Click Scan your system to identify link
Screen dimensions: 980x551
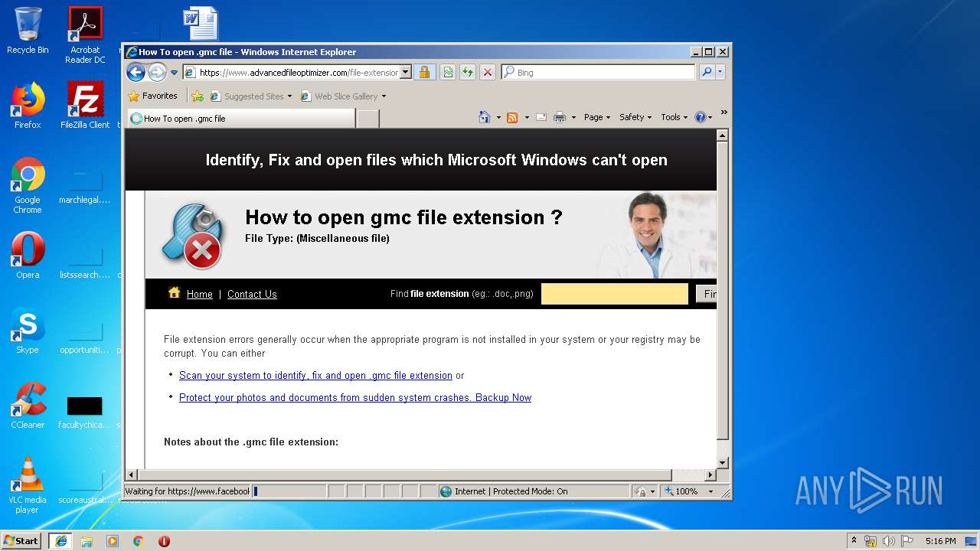point(315,376)
